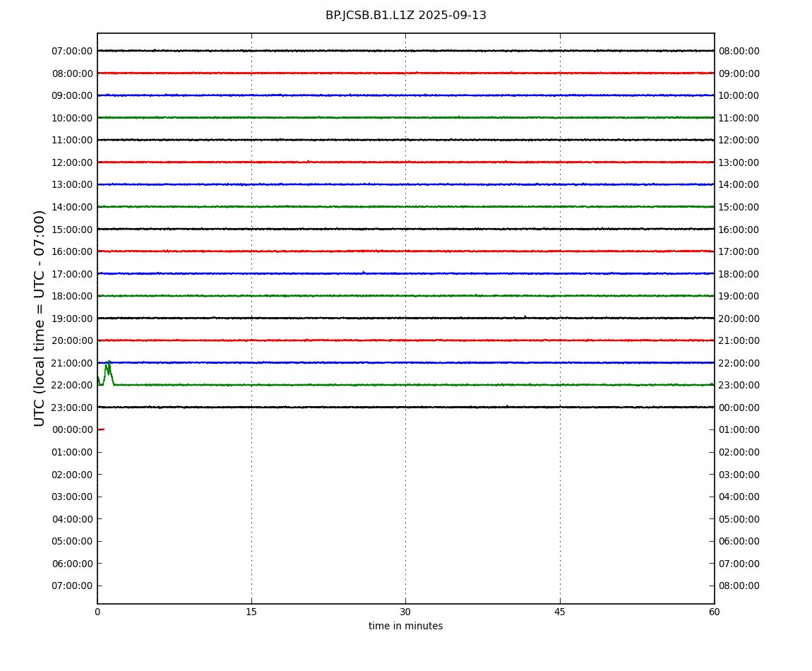Click the x-axis title time in minutes
Image resolution: width=812 pixels, height=671 pixels.
tap(405, 626)
